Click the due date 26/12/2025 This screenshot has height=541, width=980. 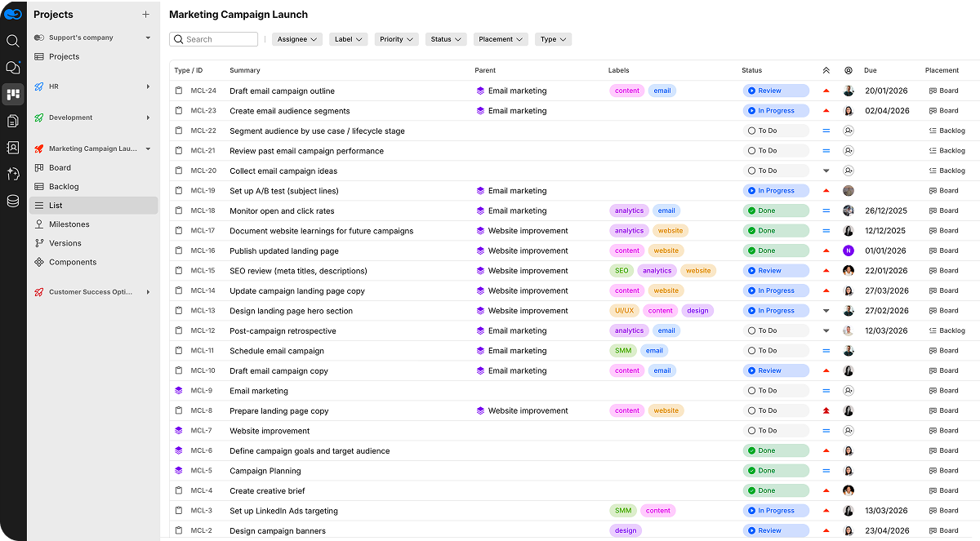coord(886,211)
